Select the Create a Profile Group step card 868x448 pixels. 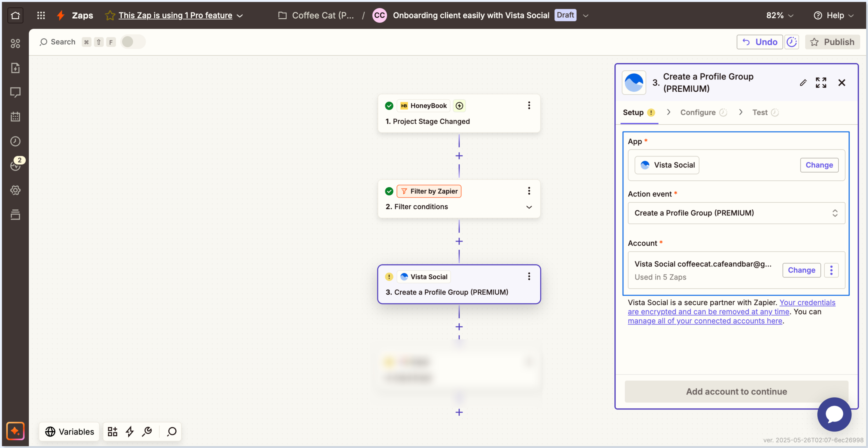[459, 285]
